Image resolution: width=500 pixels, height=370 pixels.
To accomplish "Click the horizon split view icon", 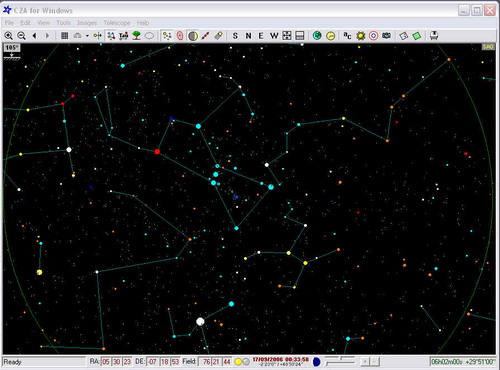I will (x=300, y=36).
